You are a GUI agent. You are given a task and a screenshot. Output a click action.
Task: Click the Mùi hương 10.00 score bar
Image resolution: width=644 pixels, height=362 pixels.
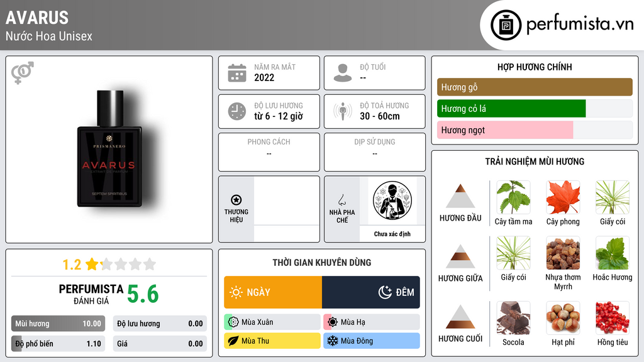tap(58, 324)
